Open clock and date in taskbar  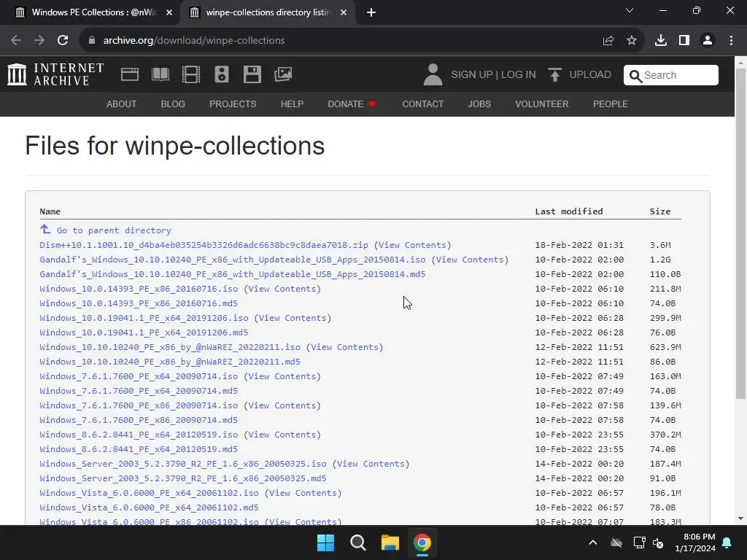pos(695,542)
